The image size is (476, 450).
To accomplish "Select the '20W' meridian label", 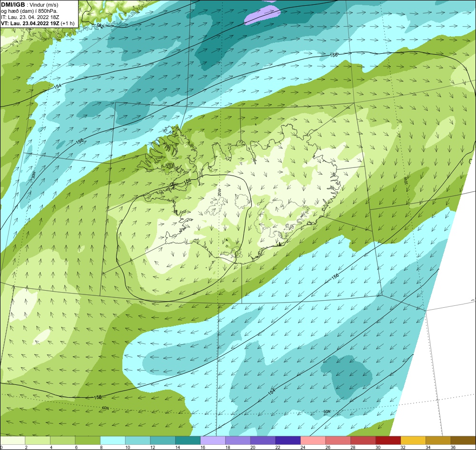I will tap(219, 192).
